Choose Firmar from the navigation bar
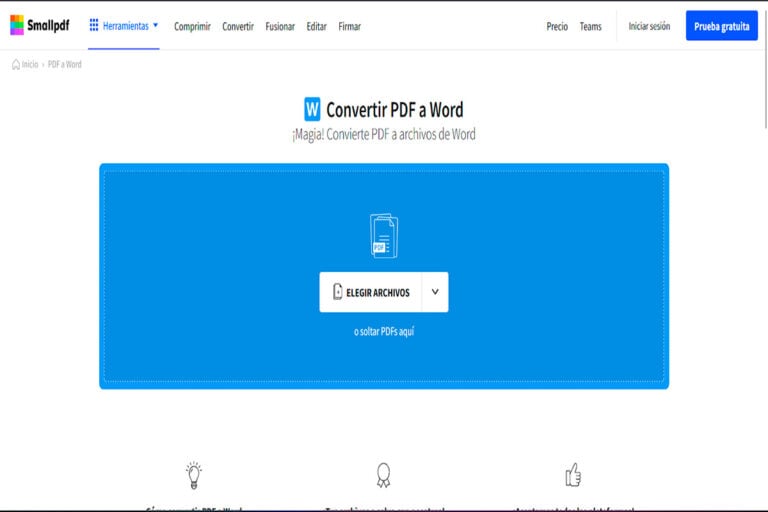768x512 pixels. (x=349, y=26)
